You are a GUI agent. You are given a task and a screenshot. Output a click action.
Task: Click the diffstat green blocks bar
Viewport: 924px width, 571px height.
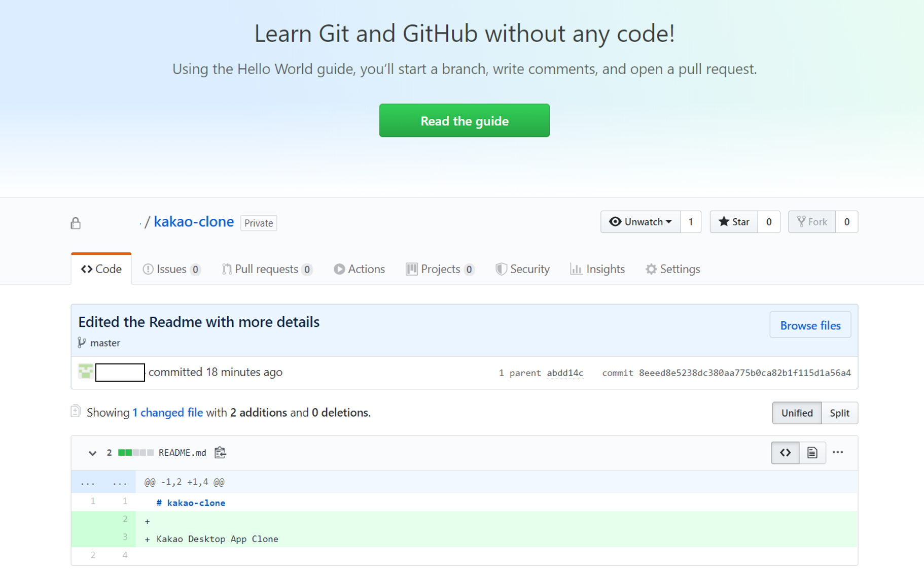point(135,453)
